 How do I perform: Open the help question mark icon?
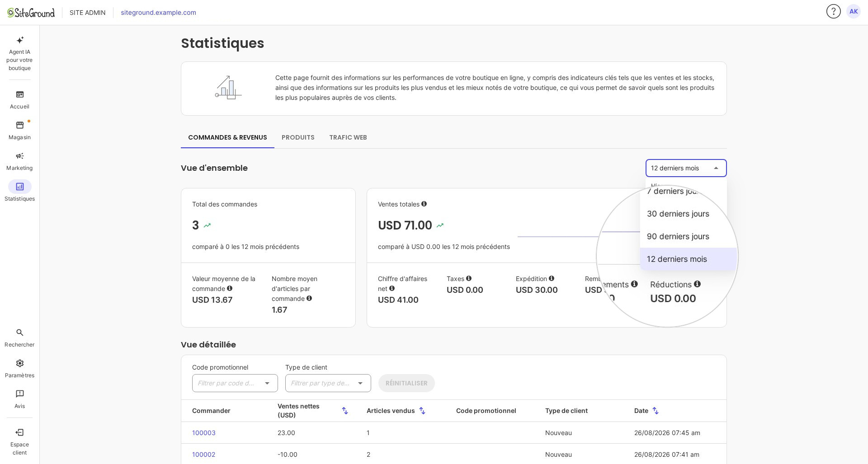point(833,11)
